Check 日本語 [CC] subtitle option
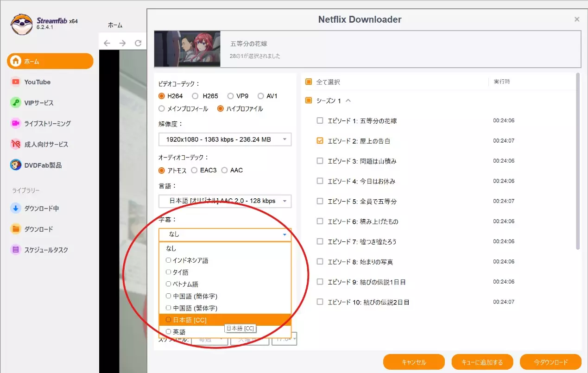Screen dimensions: 588x373 pyautogui.click(x=169, y=320)
